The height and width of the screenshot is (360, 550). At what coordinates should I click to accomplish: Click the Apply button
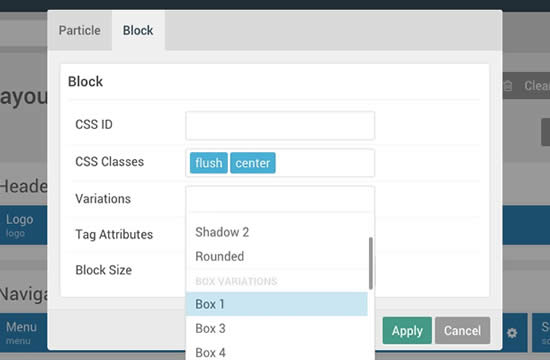click(x=407, y=331)
